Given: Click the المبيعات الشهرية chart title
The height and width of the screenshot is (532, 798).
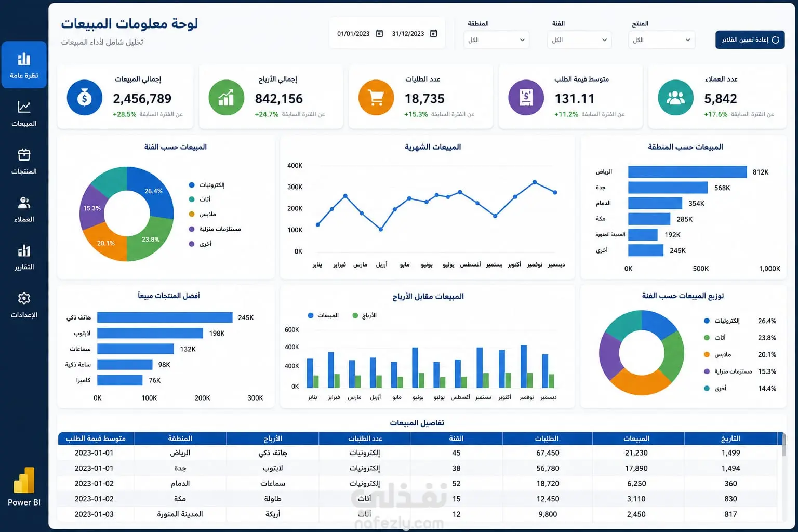Looking at the screenshot, I should [433, 147].
